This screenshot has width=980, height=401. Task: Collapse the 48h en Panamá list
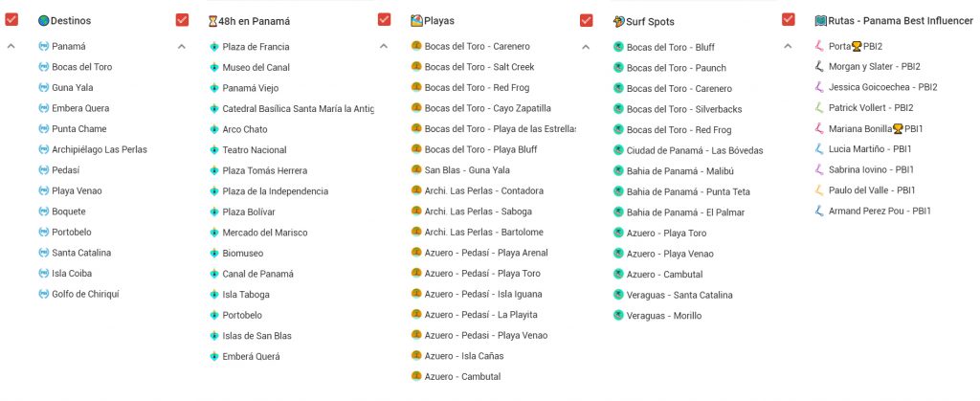182,46
